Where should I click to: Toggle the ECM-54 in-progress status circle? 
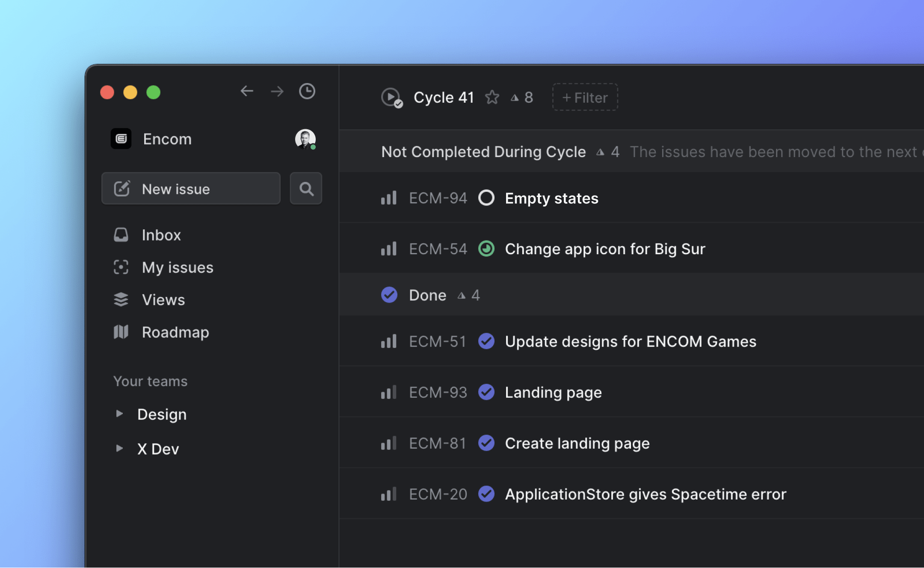[486, 249]
